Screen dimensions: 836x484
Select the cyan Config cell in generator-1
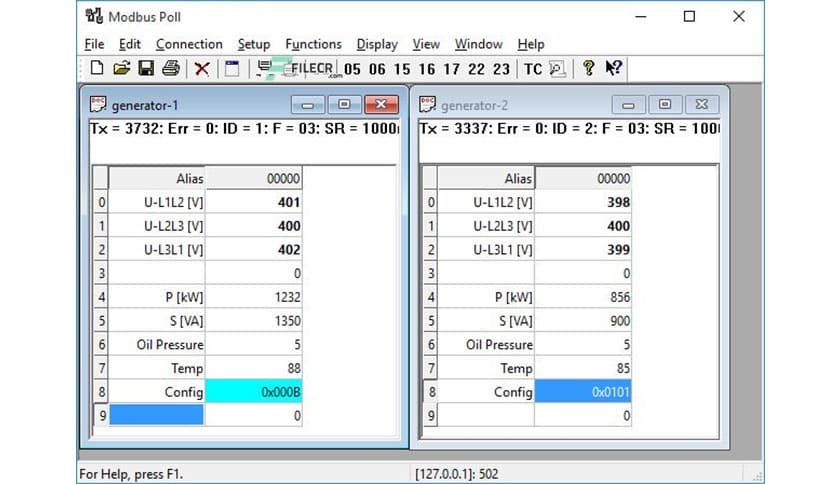(x=254, y=392)
